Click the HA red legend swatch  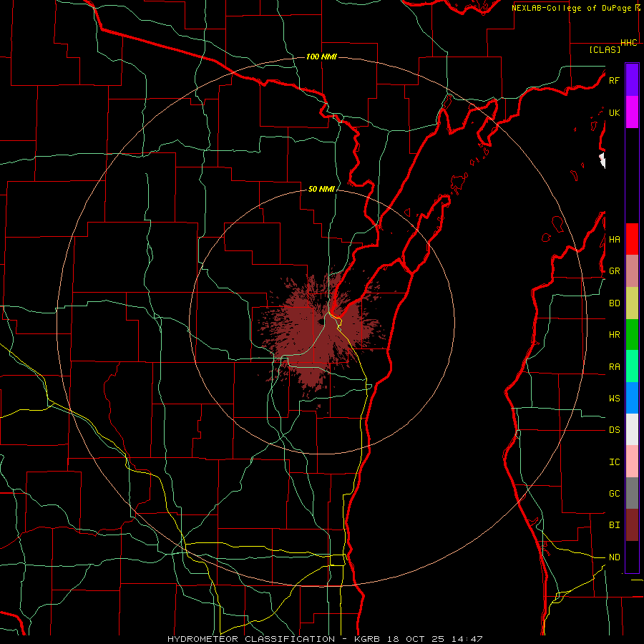click(x=632, y=239)
